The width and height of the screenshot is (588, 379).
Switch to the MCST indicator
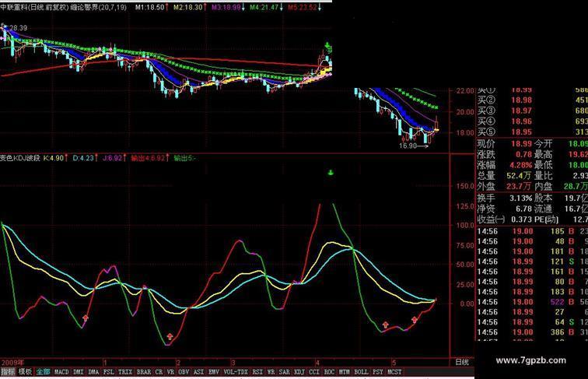(394, 372)
